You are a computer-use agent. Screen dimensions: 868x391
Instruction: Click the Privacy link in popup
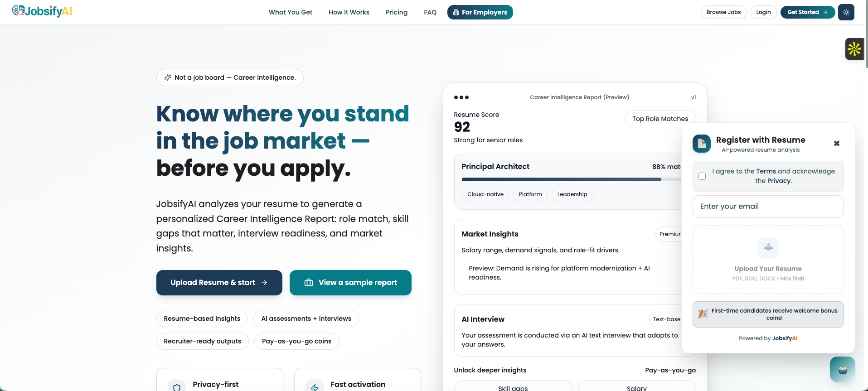pos(779,181)
